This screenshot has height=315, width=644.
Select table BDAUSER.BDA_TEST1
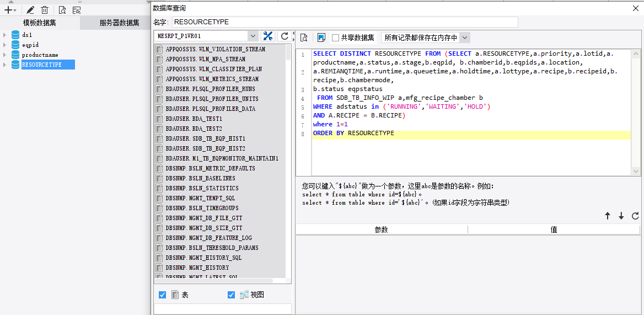pos(194,119)
